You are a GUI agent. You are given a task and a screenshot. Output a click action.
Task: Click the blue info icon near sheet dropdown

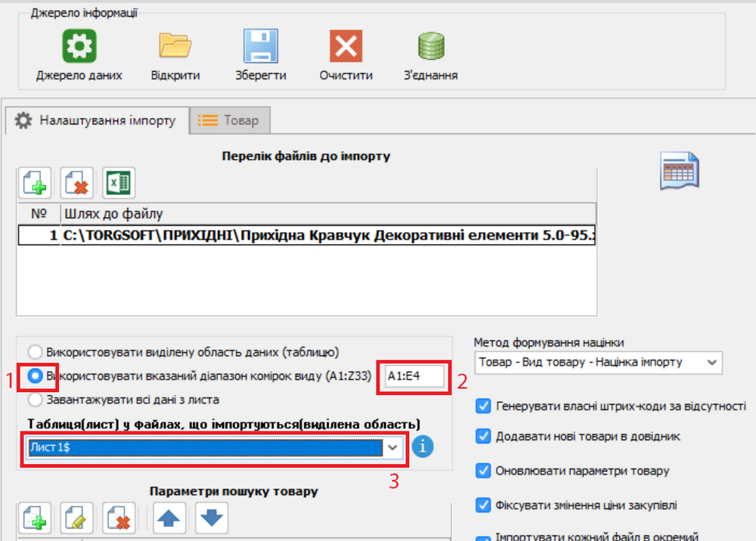[423, 447]
